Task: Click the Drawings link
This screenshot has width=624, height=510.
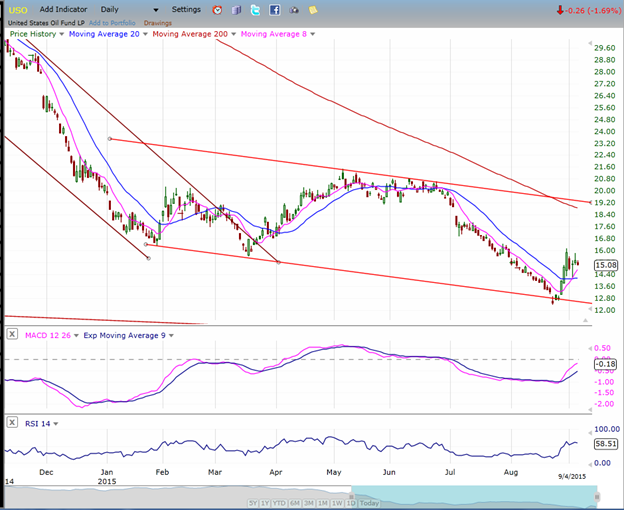Action: tap(157, 22)
